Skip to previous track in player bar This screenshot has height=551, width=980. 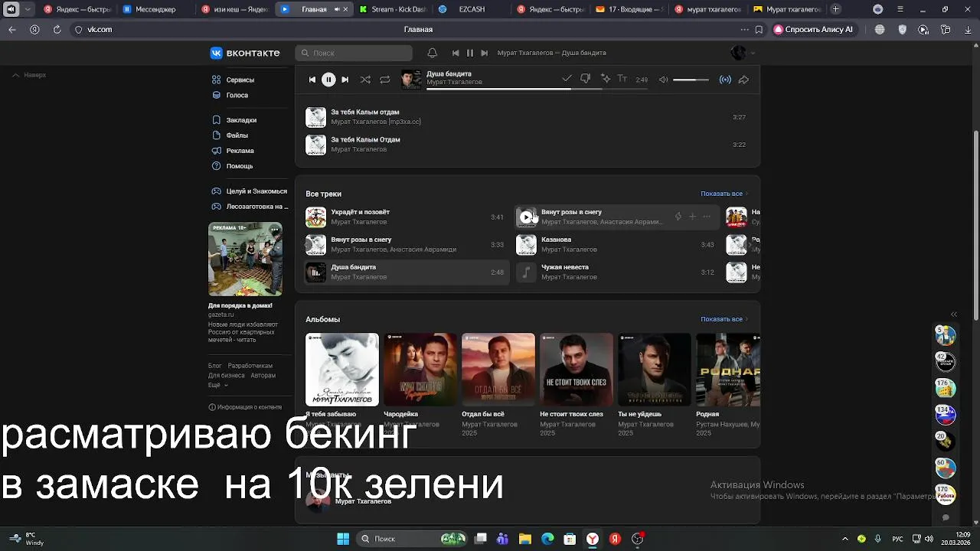[x=312, y=80]
